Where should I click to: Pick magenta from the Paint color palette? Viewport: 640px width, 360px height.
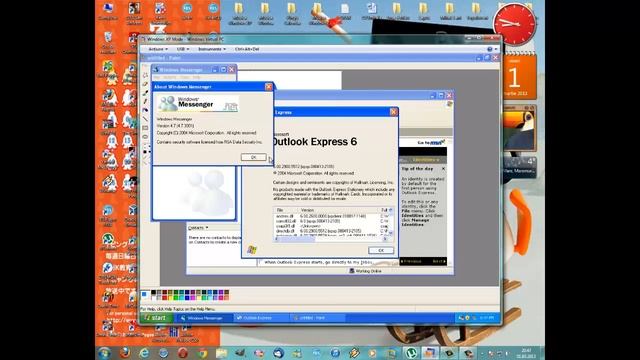click(193, 298)
